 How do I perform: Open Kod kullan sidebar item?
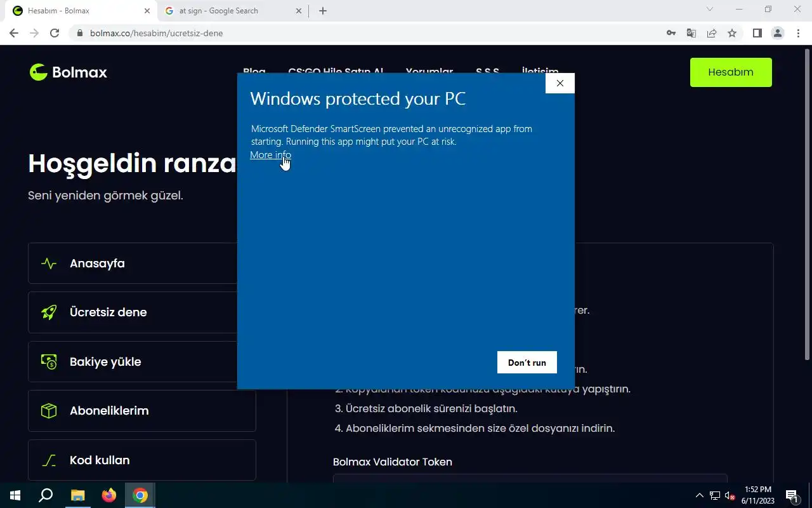[141, 460]
